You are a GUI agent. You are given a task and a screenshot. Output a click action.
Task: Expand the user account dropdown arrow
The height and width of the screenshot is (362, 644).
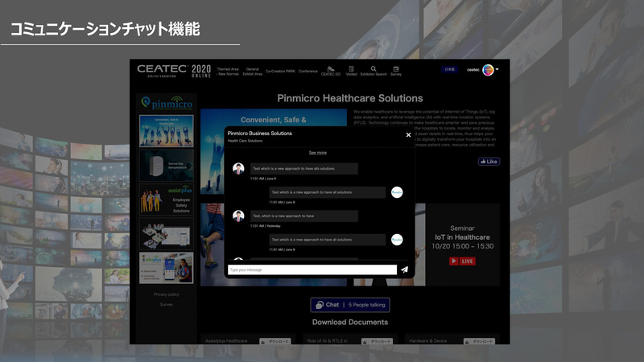point(497,69)
